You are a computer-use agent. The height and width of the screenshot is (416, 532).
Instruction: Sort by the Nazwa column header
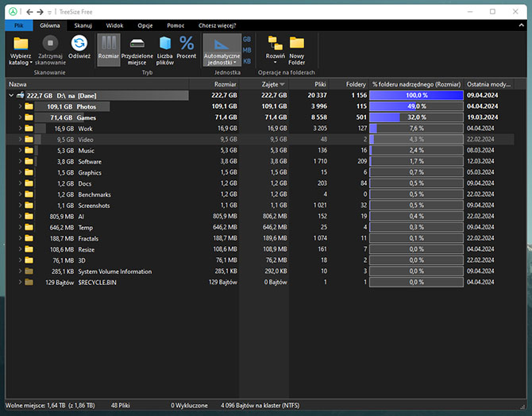tap(97, 84)
